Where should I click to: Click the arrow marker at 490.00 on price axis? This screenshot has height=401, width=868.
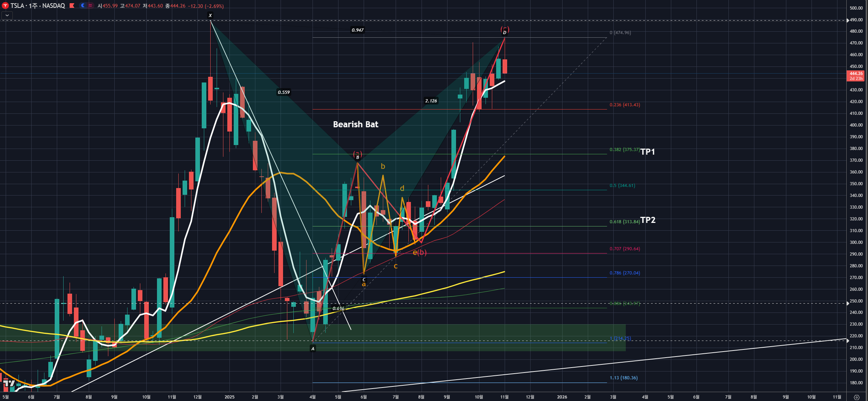[848, 20]
